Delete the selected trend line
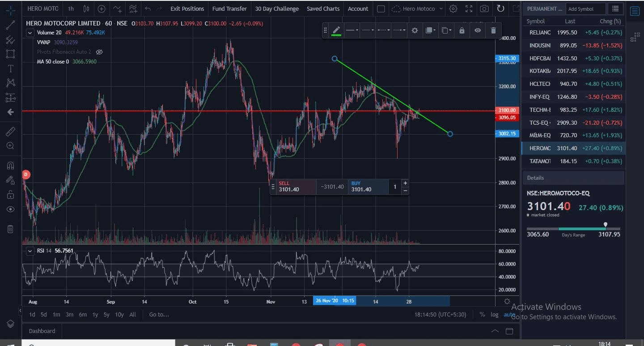This screenshot has height=346, width=644. 493,30
